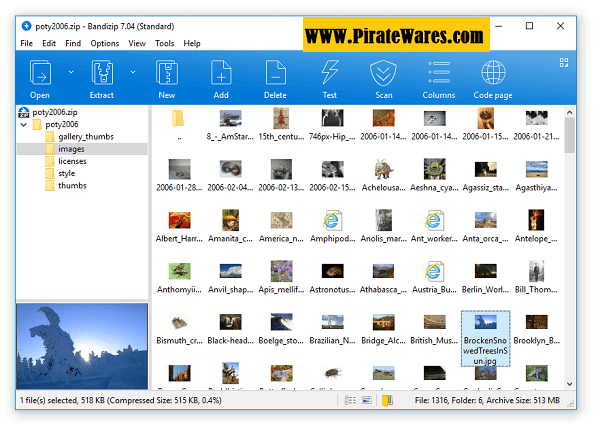Select the licenses folder in tree

[x=72, y=161]
